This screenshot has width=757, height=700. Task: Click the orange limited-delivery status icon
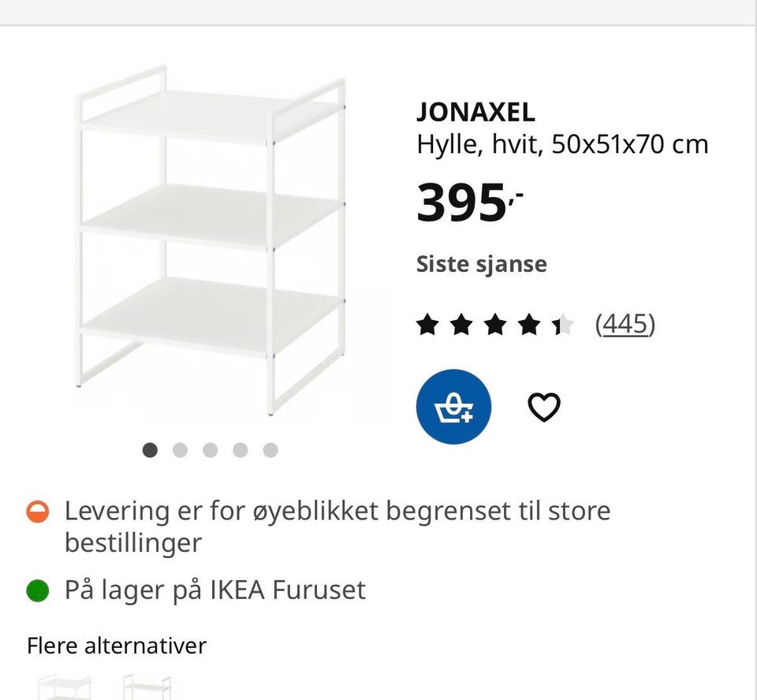pos(38,512)
